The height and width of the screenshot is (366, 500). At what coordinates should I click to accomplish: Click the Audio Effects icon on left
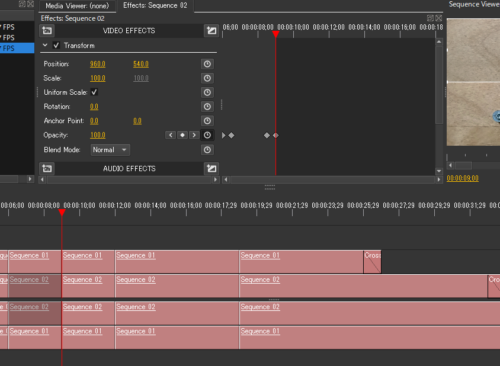47,168
